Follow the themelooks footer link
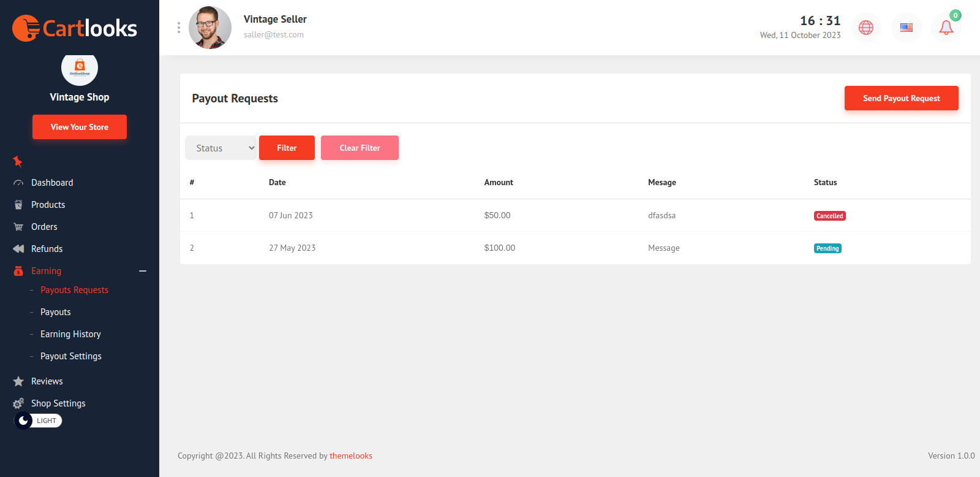980x477 pixels. (351, 456)
